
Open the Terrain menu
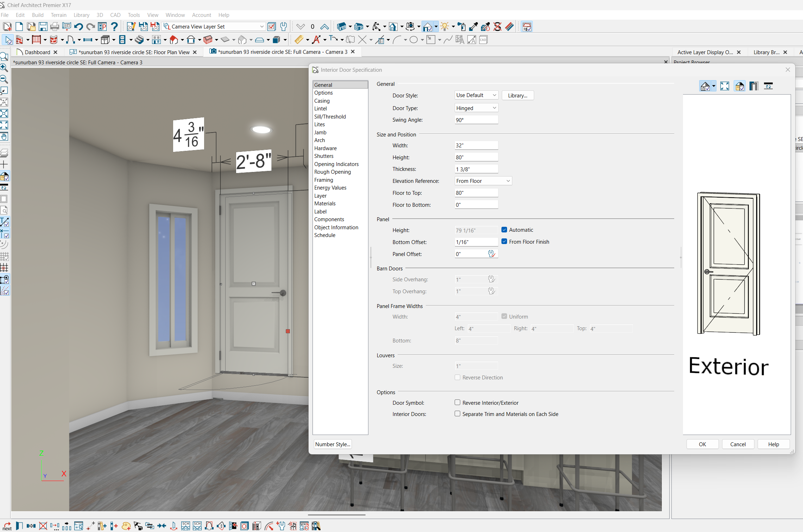coord(58,15)
